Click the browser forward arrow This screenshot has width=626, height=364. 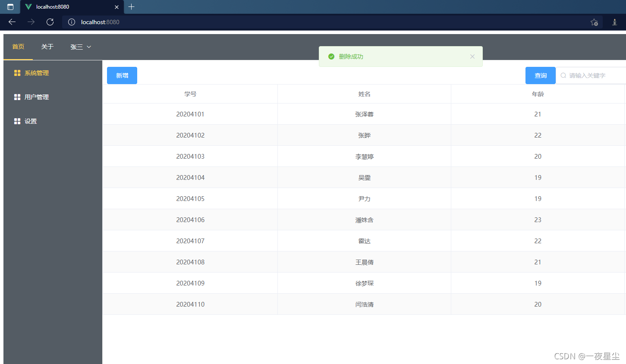pyautogui.click(x=31, y=22)
